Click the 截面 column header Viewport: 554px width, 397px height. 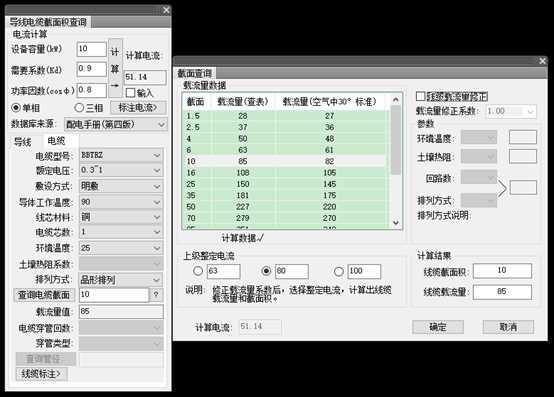tap(196, 102)
